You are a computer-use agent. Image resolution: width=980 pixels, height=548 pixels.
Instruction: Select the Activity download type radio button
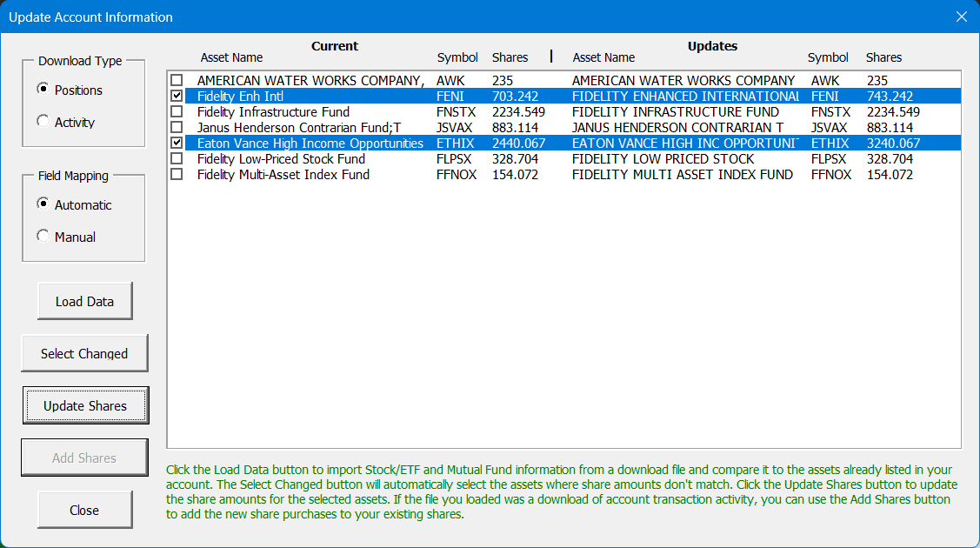[x=43, y=122]
